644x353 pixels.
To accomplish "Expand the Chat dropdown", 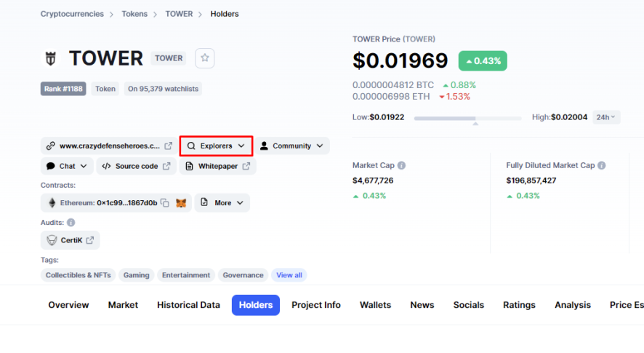I will [x=67, y=166].
